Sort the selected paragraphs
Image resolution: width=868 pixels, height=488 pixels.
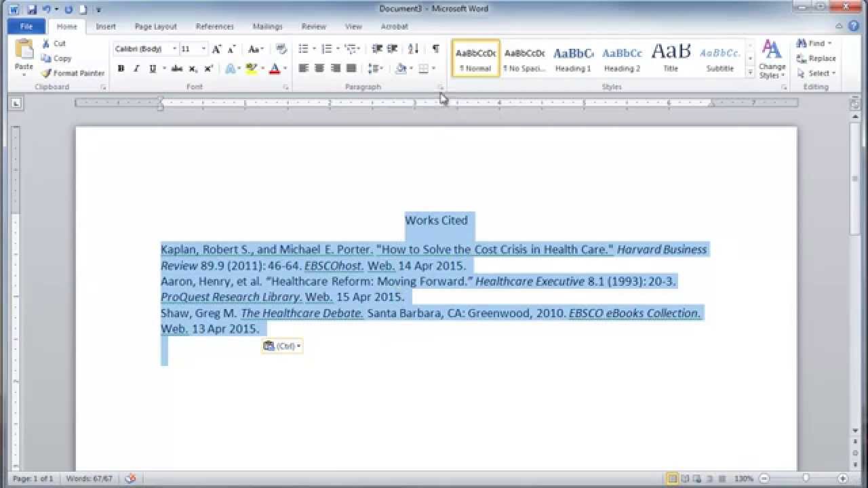[x=413, y=49]
